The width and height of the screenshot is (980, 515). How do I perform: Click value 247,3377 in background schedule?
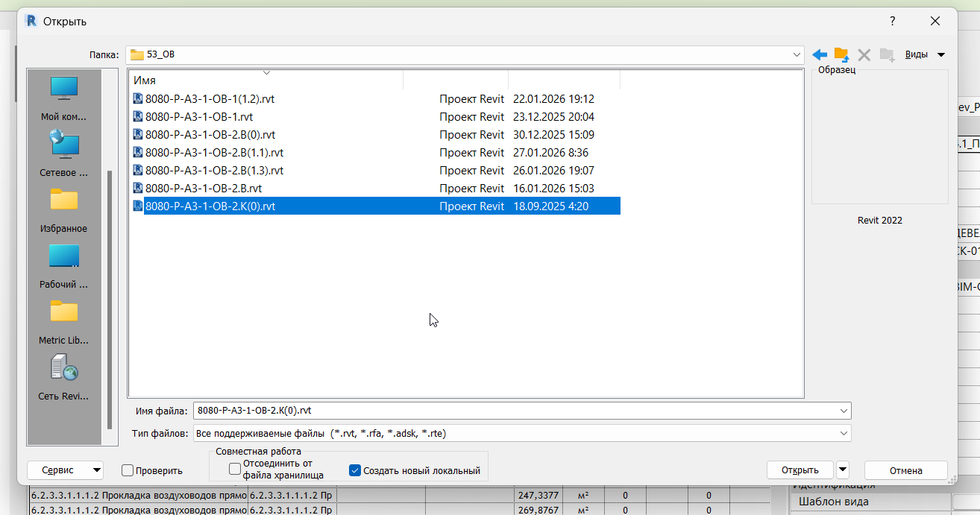click(537, 495)
